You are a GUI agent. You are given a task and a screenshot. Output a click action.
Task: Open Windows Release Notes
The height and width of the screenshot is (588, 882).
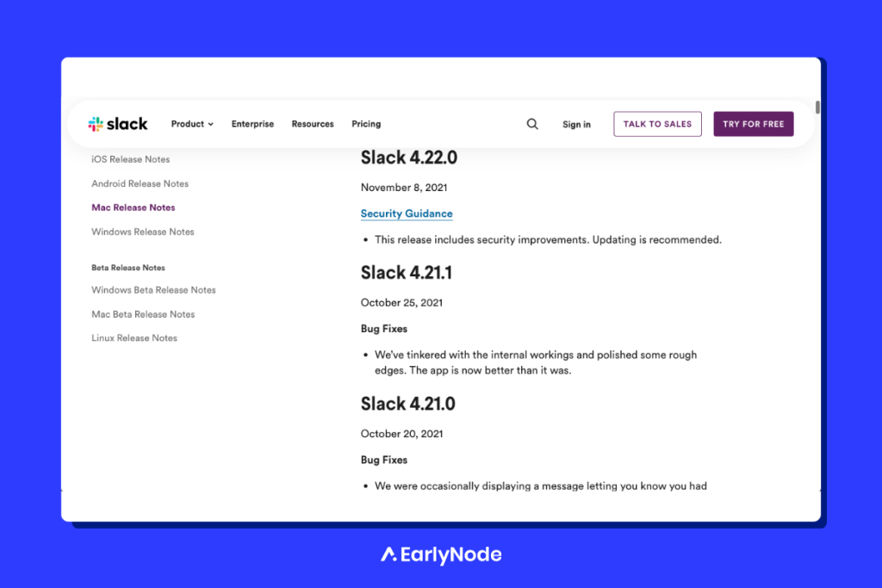pos(143,232)
